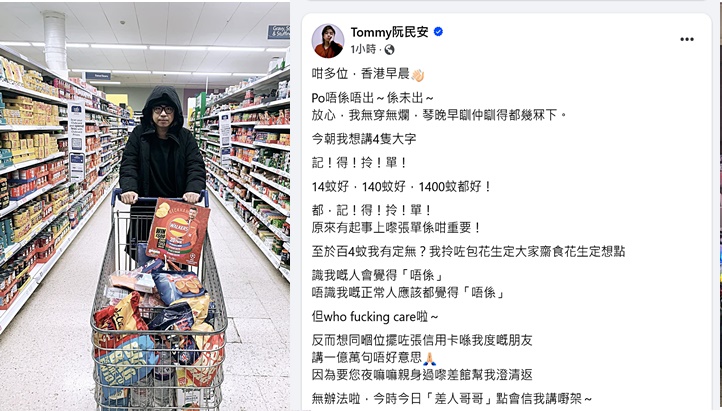
Task: Click the line 原來有起事上嚟張單係咁重要
Action: [x=396, y=227]
